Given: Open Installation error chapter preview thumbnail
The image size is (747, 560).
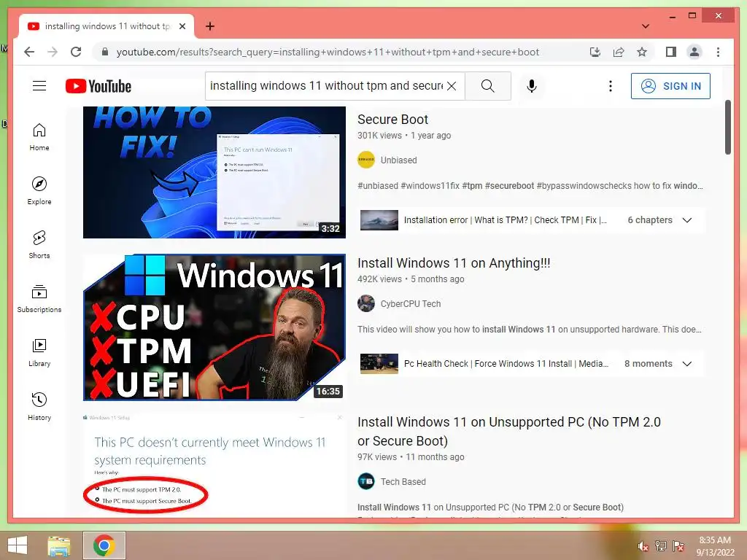Looking at the screenshot, I should pos(379,220).
